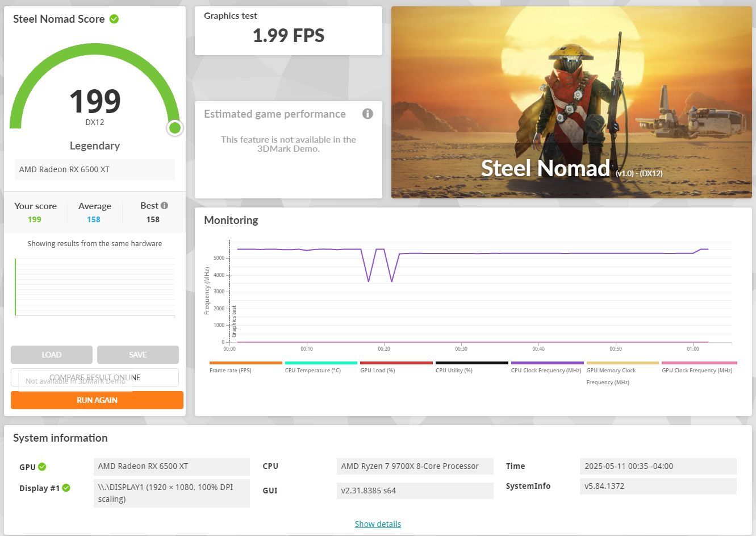Screen dimensions: 756x536
Task: Click the Best score value 158
Action: (153, 219)
